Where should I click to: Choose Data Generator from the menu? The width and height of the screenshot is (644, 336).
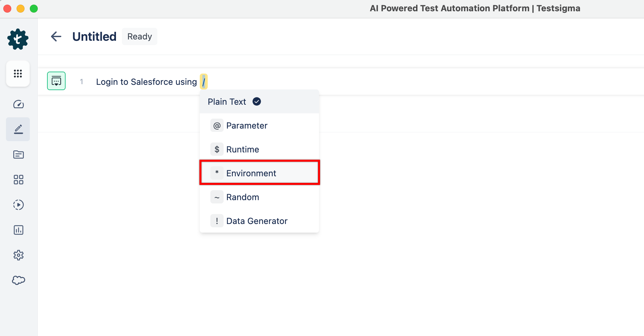pyautogui.click(x=259, y=221)
